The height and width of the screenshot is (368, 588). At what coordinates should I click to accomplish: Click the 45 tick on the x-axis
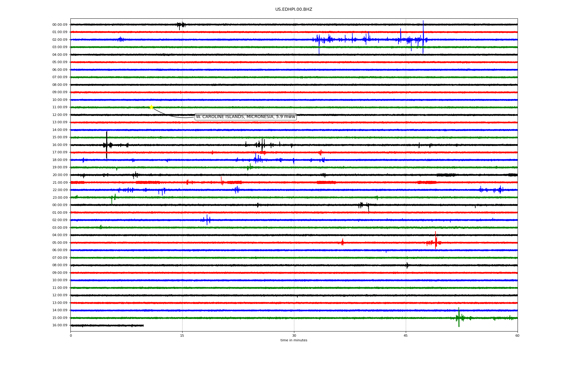[x=405, y=335]
